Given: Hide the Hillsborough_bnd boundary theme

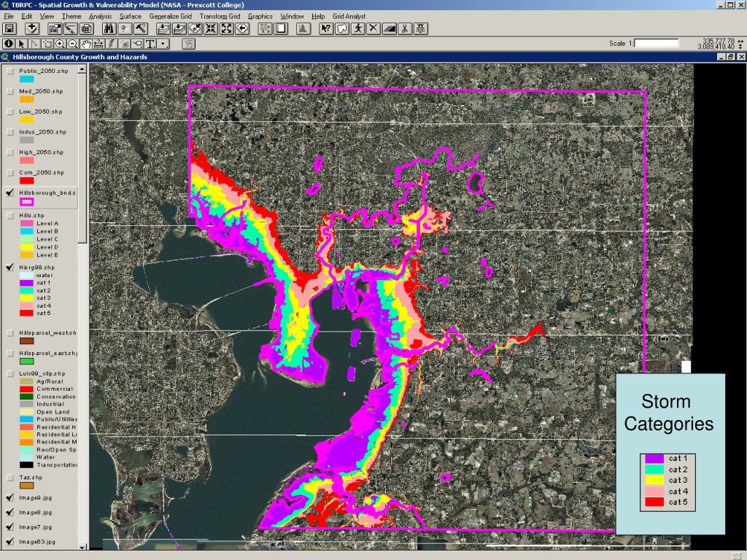Looking at the screenshot, I should tap(10, 193).
